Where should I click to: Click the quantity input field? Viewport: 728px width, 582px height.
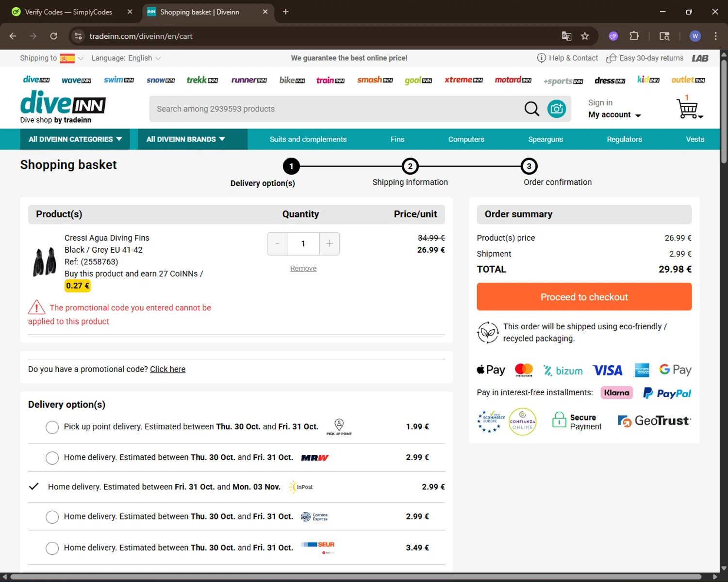(x=303, y=243)
